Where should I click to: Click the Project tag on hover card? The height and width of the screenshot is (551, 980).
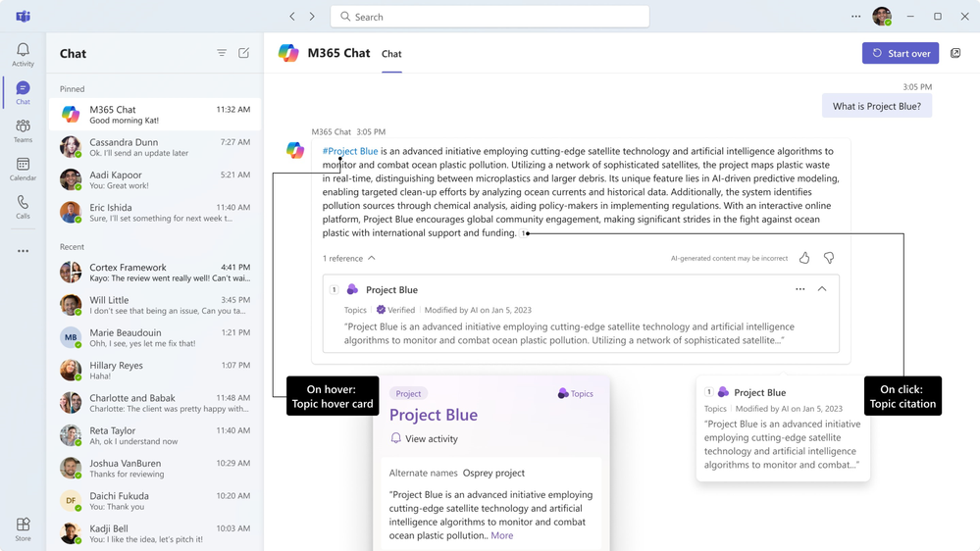point(408,393)
